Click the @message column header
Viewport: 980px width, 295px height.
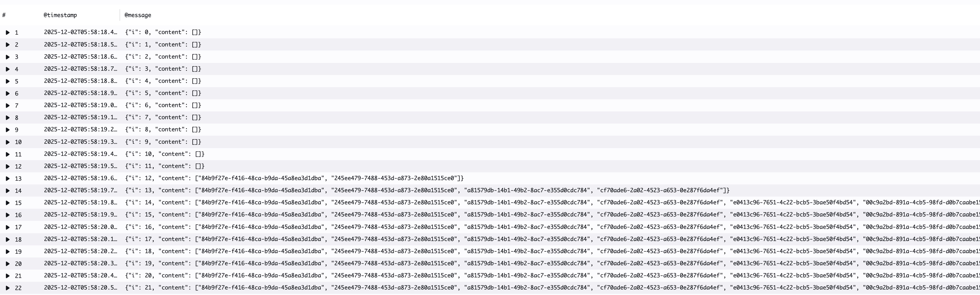coord(138,15)
